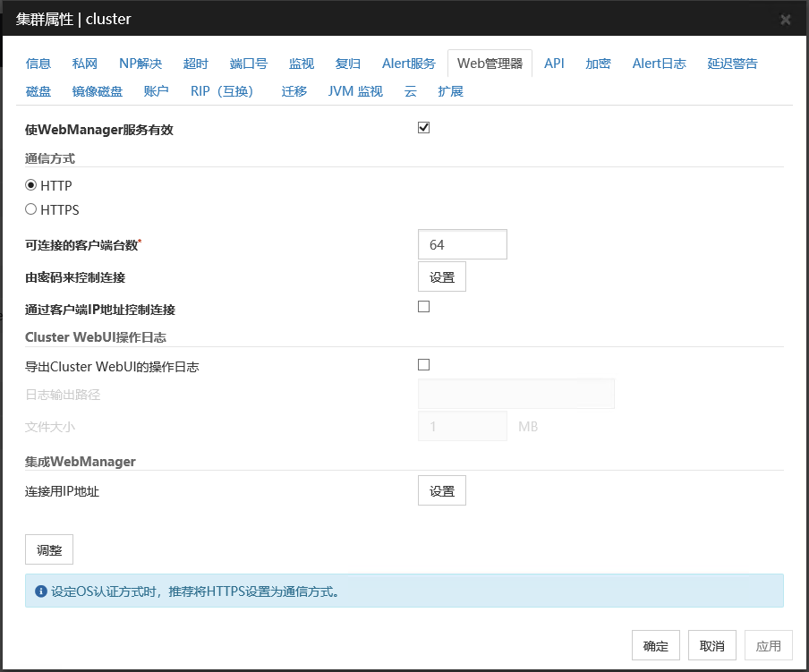The image size is (809, 672).
Task: Enable client IP address connection control checkbox
Action: pyautogui.click(x=424, y=307)
